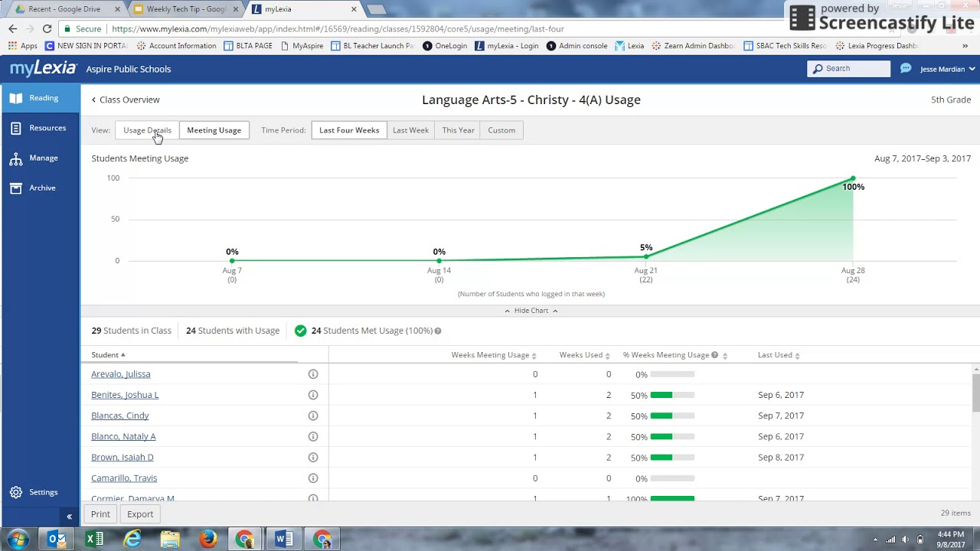Click the Aug 21 5% chart point

tap(646, 256)
